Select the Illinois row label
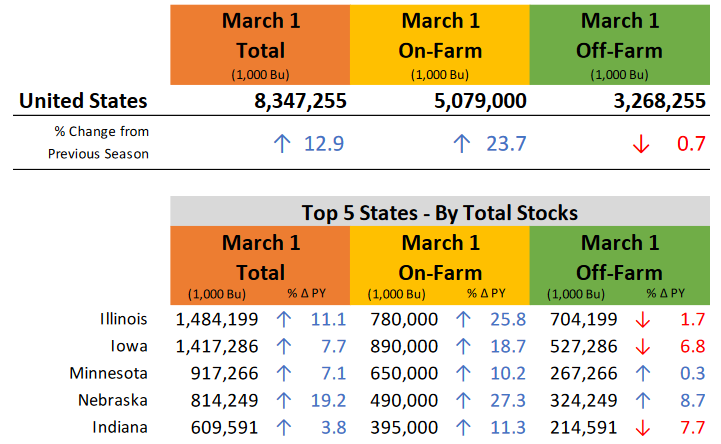The width and height of the screenshot is (721, 444). coord(124,319)
